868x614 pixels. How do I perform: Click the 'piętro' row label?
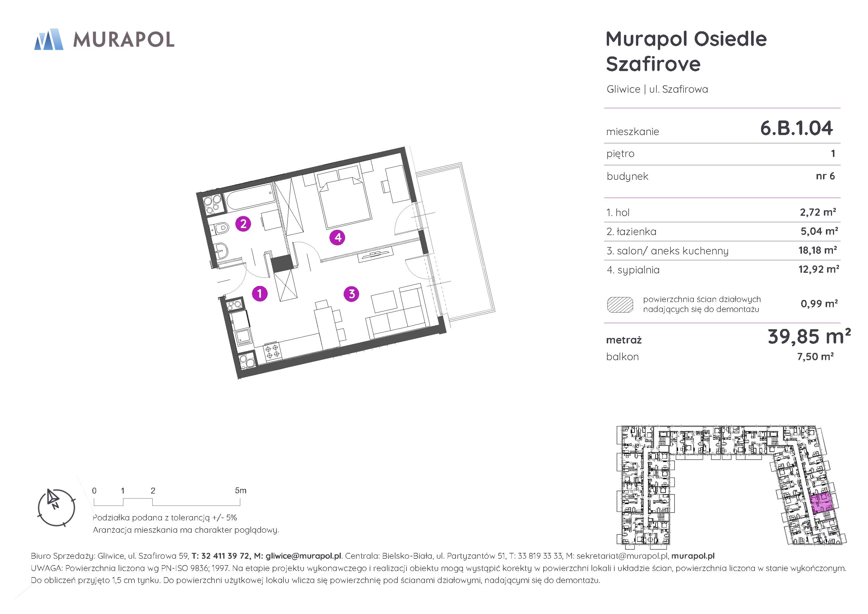(x=620, y=154)
